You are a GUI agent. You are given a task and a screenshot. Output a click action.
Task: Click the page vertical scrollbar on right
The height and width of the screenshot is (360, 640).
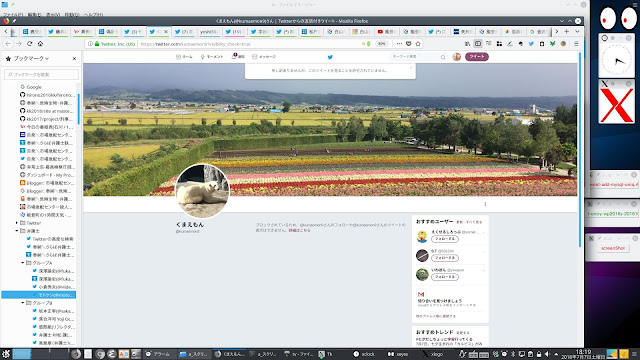(x=580, y=149)
